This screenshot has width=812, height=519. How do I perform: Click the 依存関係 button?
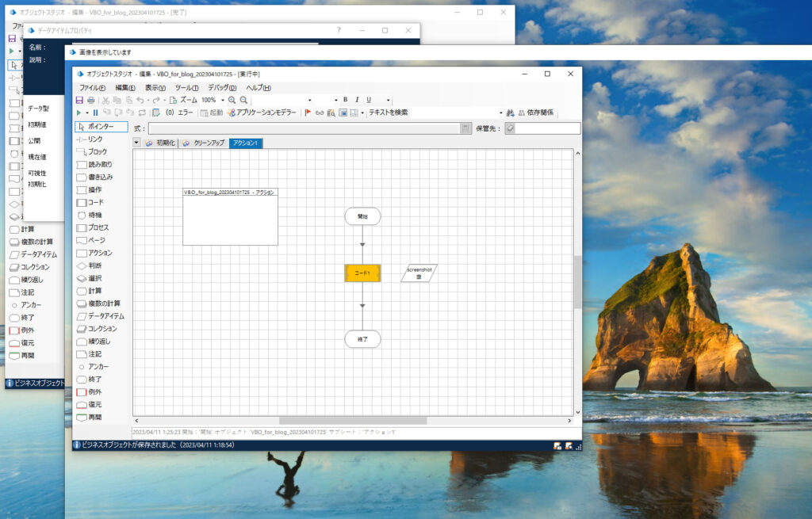pos(535,113)
